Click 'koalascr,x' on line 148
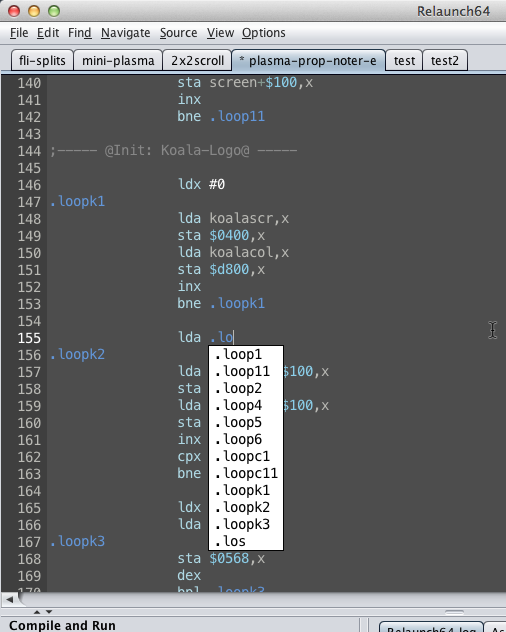 (249, 218)
